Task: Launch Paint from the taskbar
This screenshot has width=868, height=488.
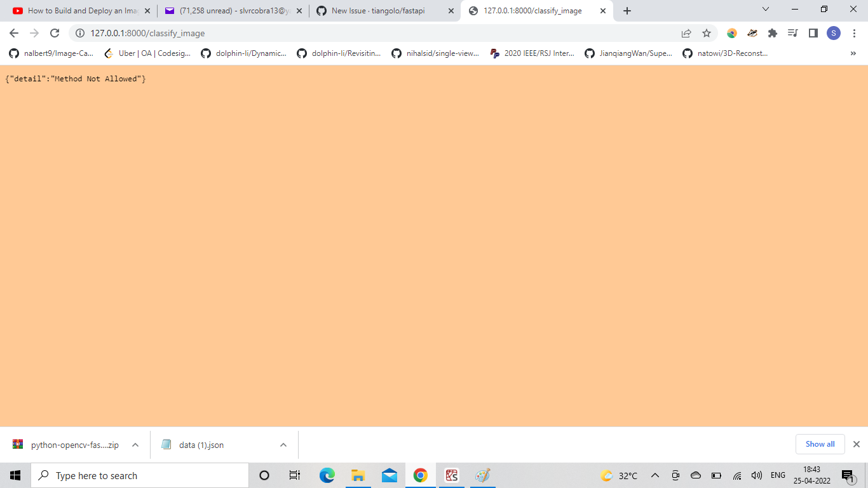Action: point(482,475)
